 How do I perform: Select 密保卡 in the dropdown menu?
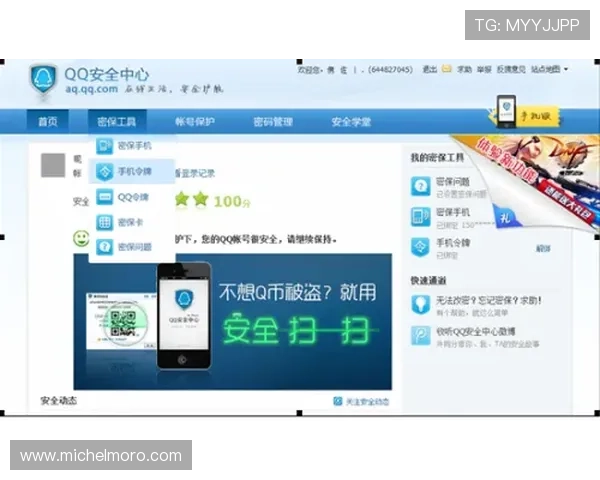pos(132,222)
